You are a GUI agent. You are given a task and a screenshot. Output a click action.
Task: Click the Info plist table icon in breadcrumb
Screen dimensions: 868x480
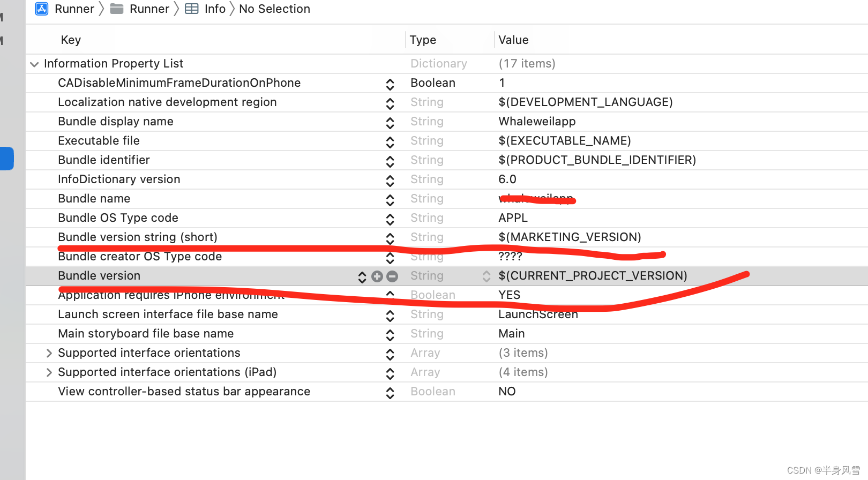click(x=192, y=9)
